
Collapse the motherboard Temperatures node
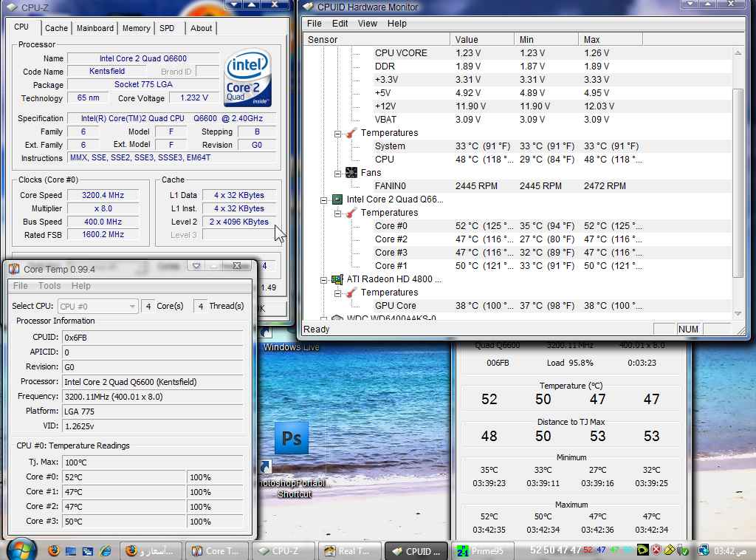click(337, 134)
